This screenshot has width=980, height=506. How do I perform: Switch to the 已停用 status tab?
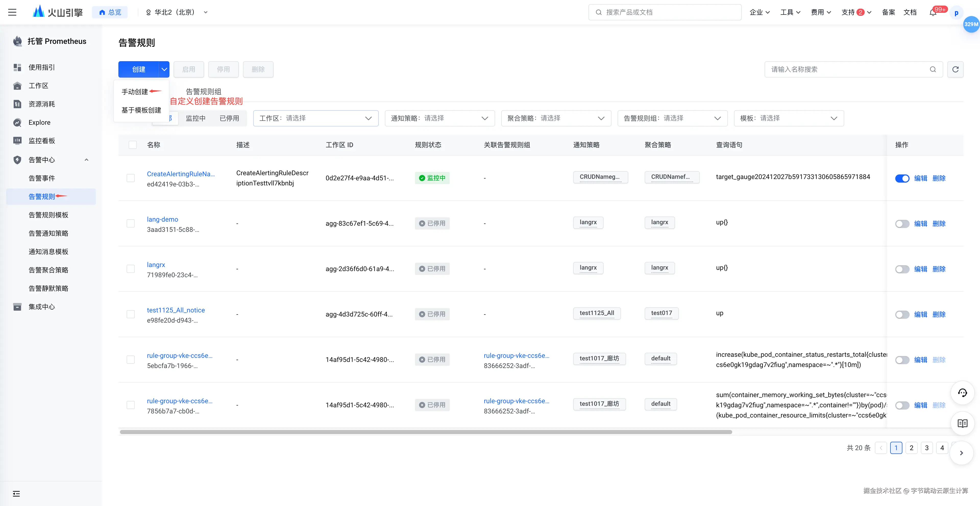coord(229,118)
